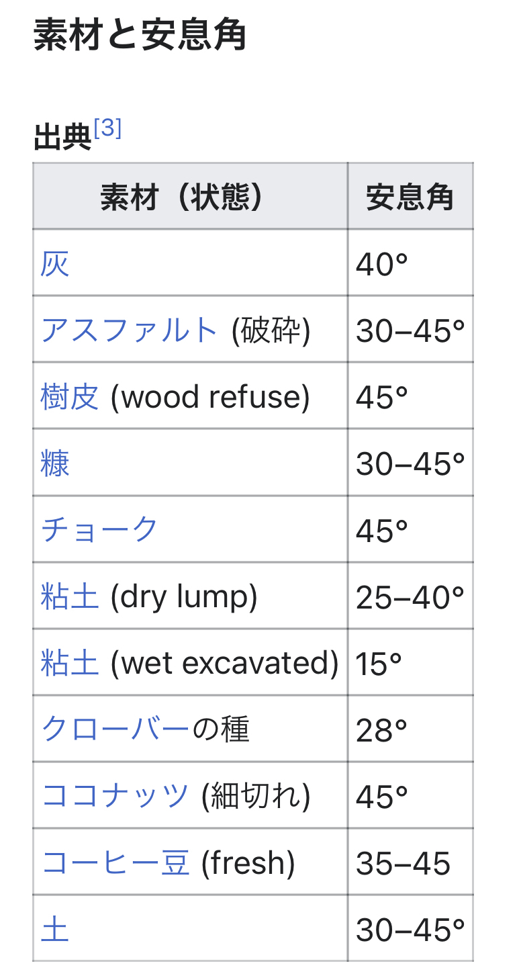
Task: Select the 28° angle cell
Action: pos(382,730)
